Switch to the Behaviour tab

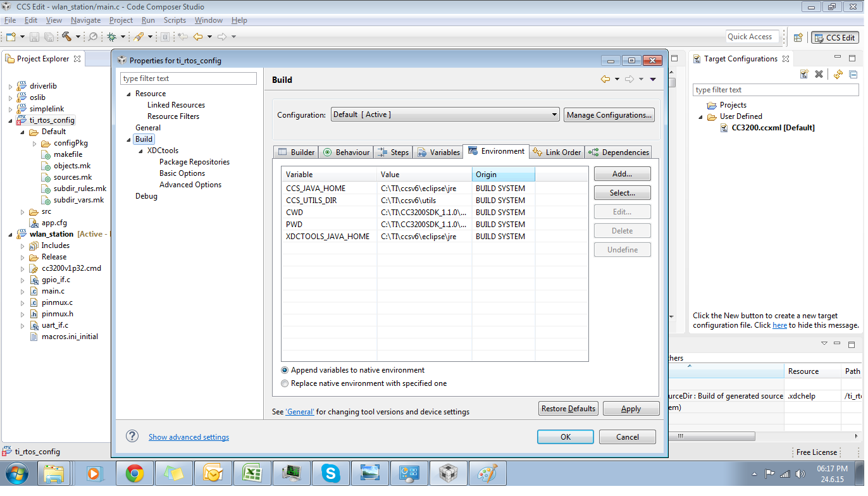pyautogui.click(x=346, y=152)
